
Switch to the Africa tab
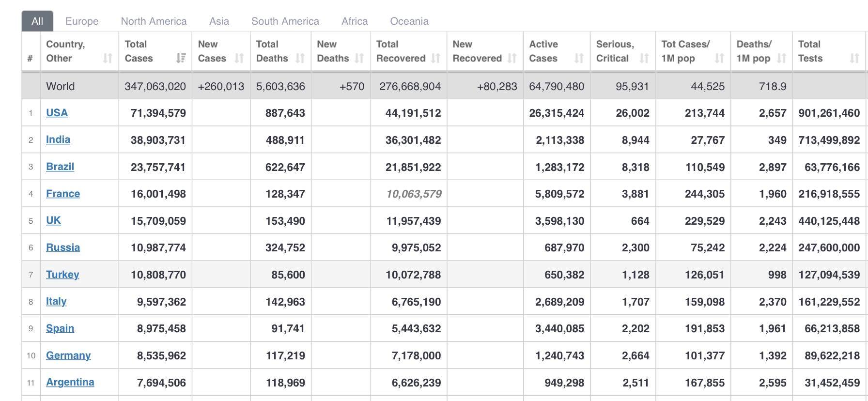click(x=355, y=21)
